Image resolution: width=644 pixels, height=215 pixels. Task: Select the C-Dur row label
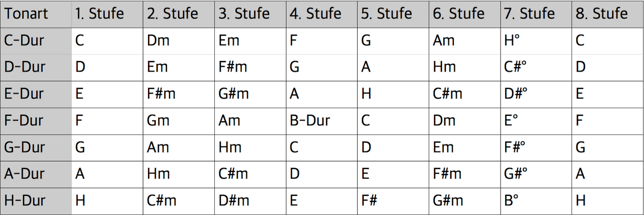point(24,40)
